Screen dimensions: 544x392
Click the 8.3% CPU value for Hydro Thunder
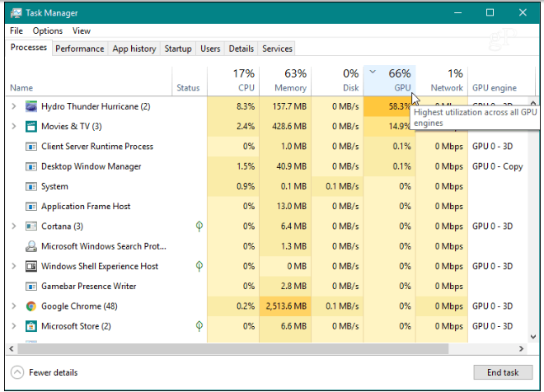coord(246,106)
